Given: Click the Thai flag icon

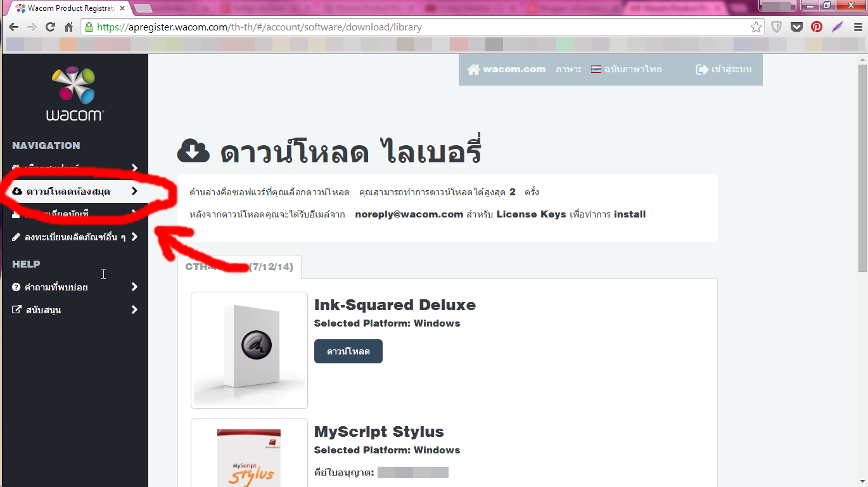Looking at the screenshot, I should [x=596, y=69].
